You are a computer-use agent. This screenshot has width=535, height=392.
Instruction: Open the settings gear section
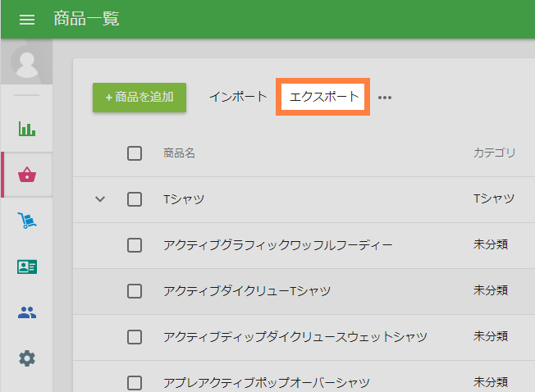click(x=27, y=358)
